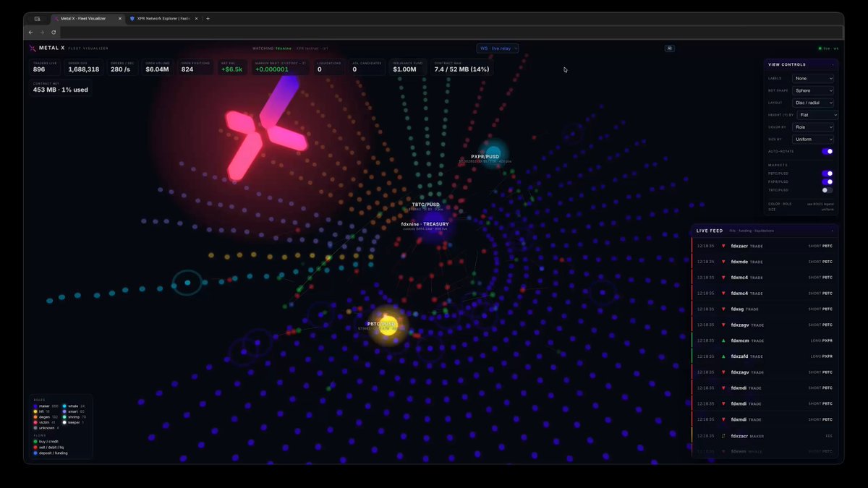Click fdxmcm trader name in live feed

[x=740, y=341]
